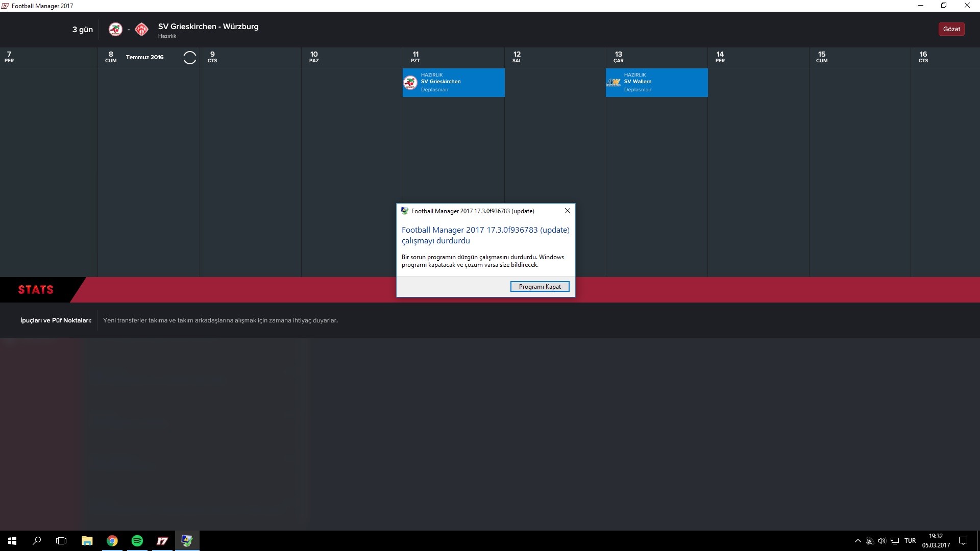Viewport: 980px width, 551px height.
Task: Click the Football Manager icon in title bar
Action: coord(5,6)
